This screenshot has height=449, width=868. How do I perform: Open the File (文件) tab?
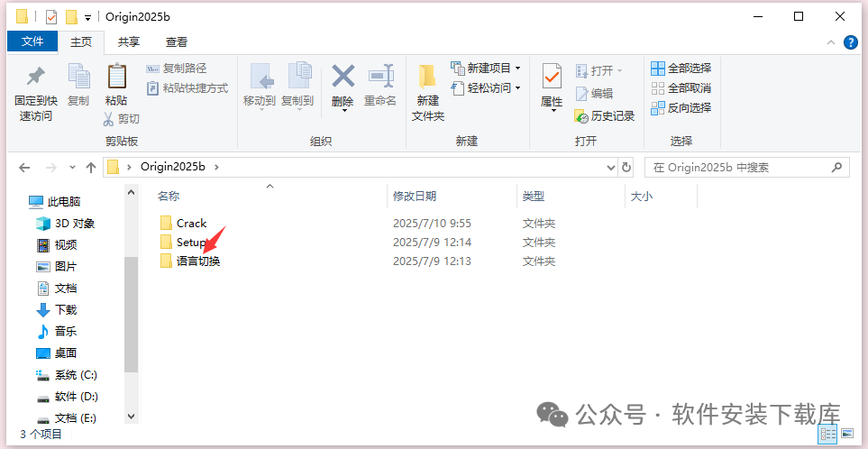coord(32,41)
